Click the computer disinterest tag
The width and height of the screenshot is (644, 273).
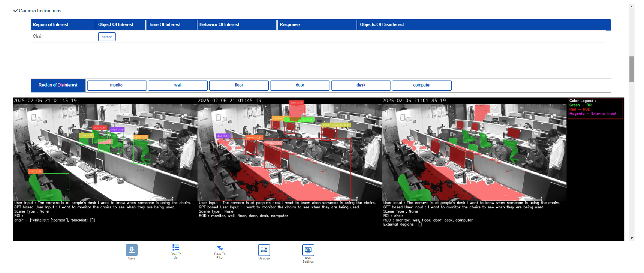click(422, 85)
